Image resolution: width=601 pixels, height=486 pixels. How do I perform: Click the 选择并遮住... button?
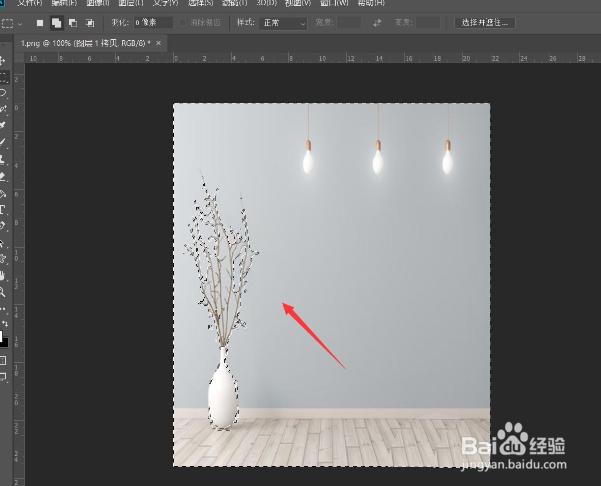click(485, 23)
